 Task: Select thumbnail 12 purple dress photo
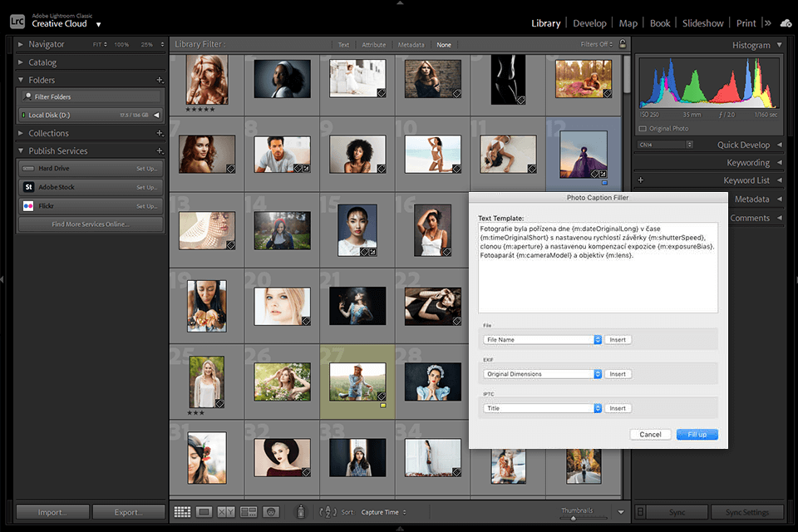(x=584, y=155)
